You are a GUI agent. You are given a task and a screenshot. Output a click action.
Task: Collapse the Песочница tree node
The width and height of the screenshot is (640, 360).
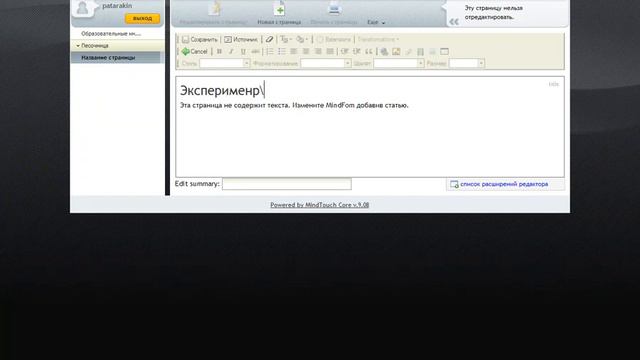pos(78,46)
